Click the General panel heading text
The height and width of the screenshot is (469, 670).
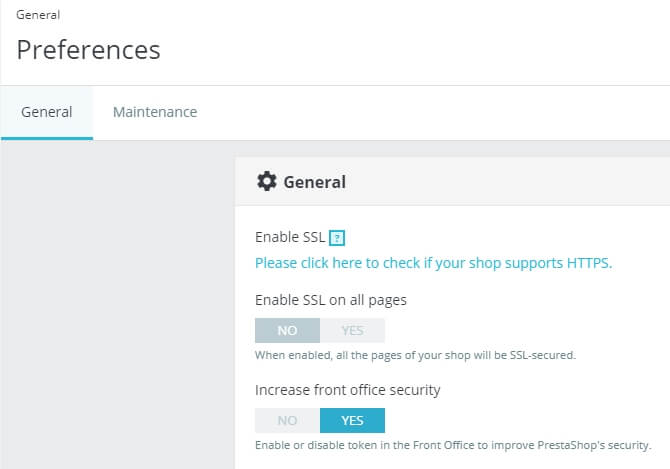point(315,182)
